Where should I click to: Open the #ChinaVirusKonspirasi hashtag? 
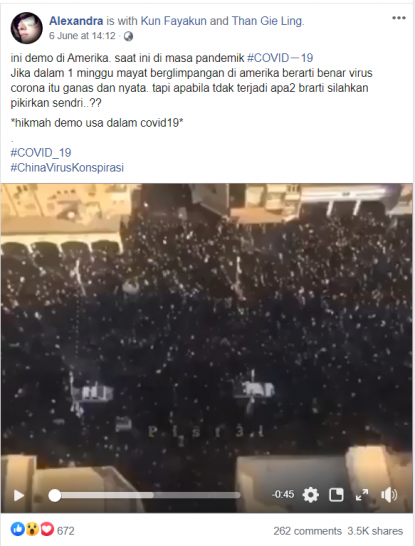(67, 167)
